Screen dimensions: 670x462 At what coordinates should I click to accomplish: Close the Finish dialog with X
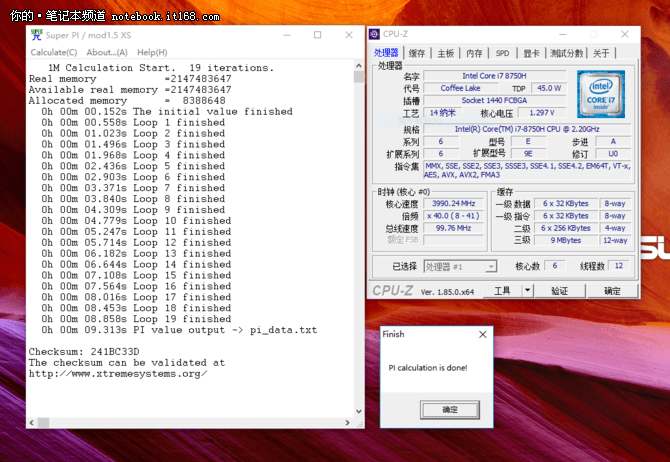[x=483, y=334]
